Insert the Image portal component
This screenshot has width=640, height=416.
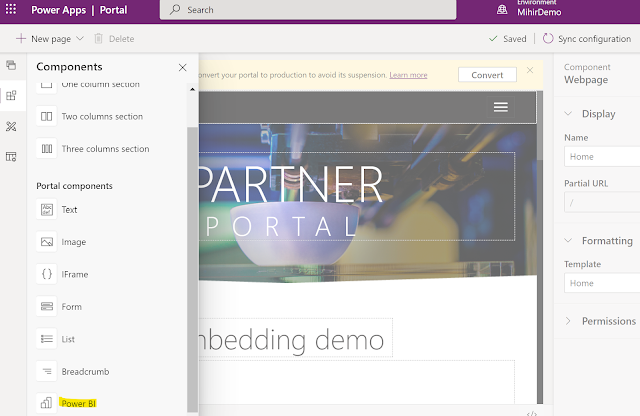click(x=62, y=242)
